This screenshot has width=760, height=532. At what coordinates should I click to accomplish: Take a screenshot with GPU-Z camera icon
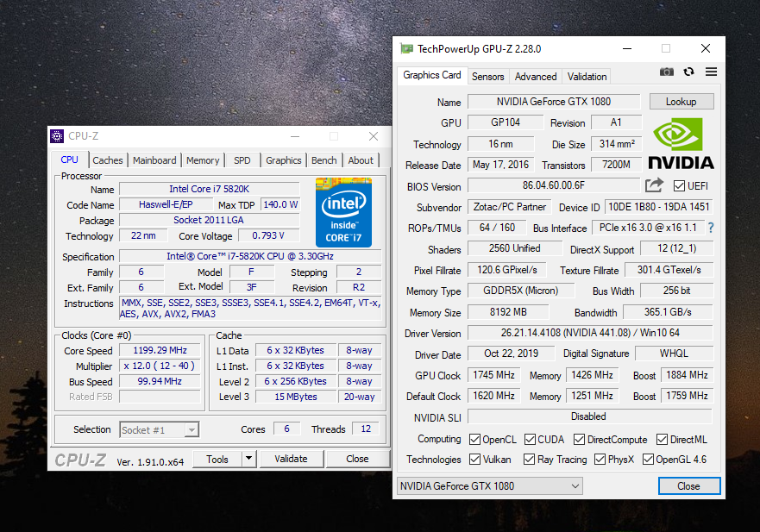(x=667, y=72)
